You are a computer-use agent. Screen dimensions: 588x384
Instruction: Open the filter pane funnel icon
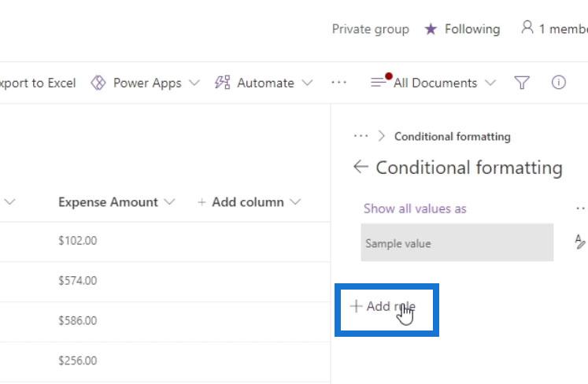(x=522, y=83)
